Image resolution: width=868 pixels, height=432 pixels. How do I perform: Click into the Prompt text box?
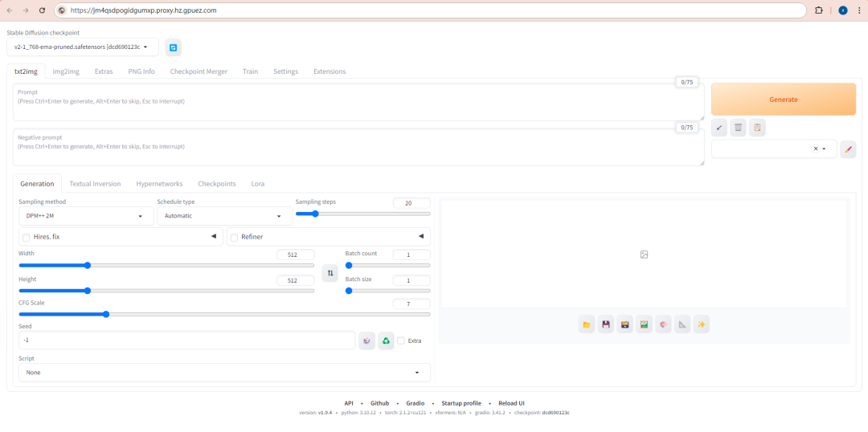(358, 102)
